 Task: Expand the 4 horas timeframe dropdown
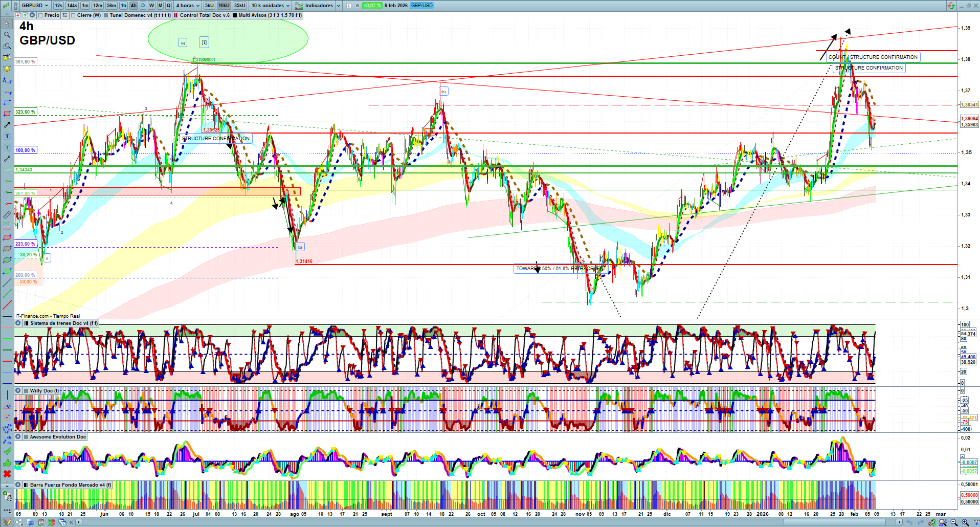pyautogui.click(x=188, y=6)
